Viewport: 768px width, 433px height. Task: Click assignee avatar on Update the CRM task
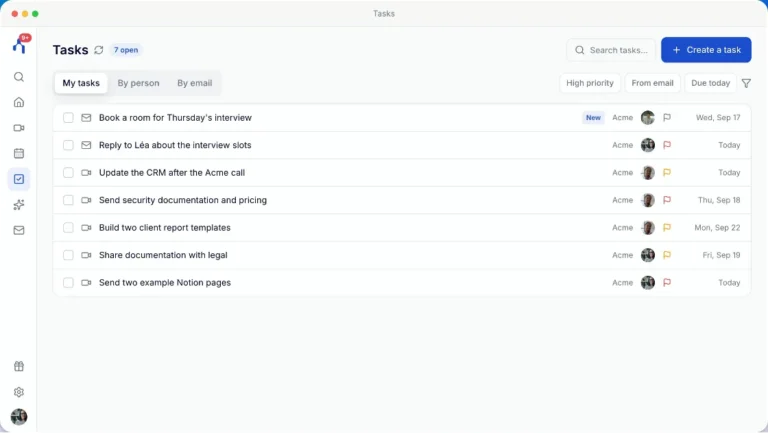(648, 172)
